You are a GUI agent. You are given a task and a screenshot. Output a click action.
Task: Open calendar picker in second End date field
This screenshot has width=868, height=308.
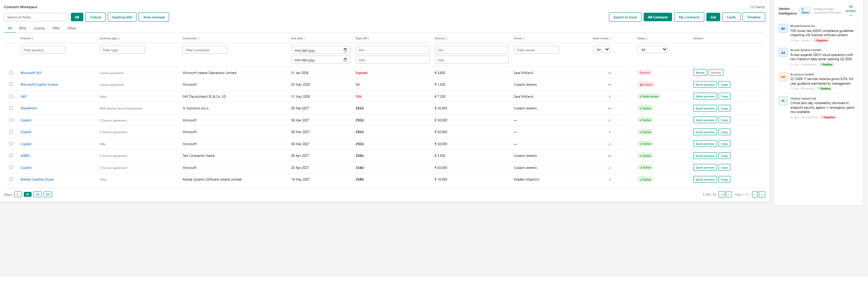point(345,60)
